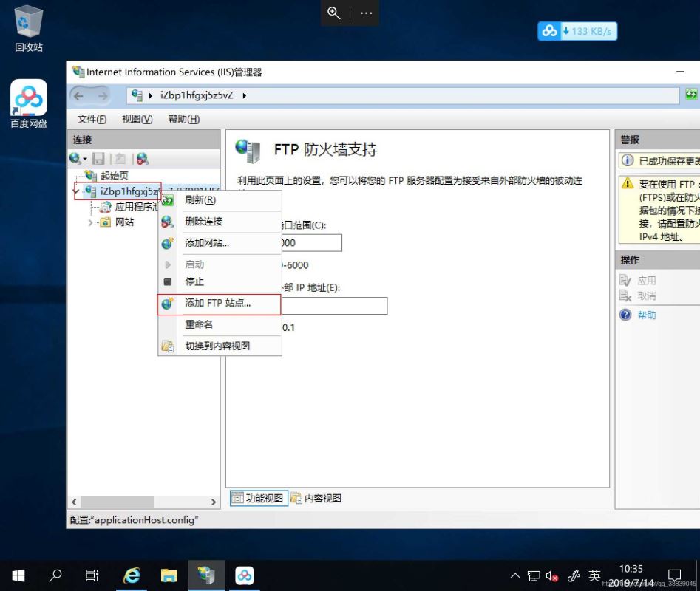Switch to the 功能视图 tab

259,498
